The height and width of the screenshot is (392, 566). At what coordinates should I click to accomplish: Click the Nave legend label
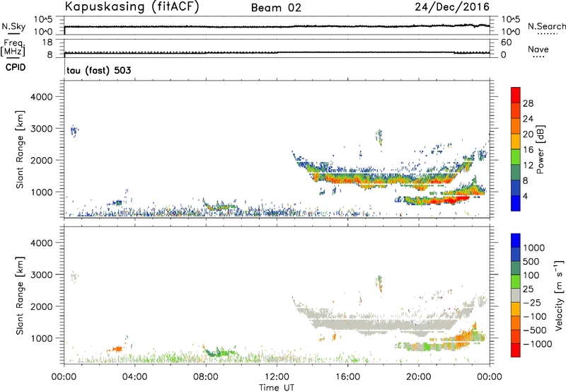point(538,50)
